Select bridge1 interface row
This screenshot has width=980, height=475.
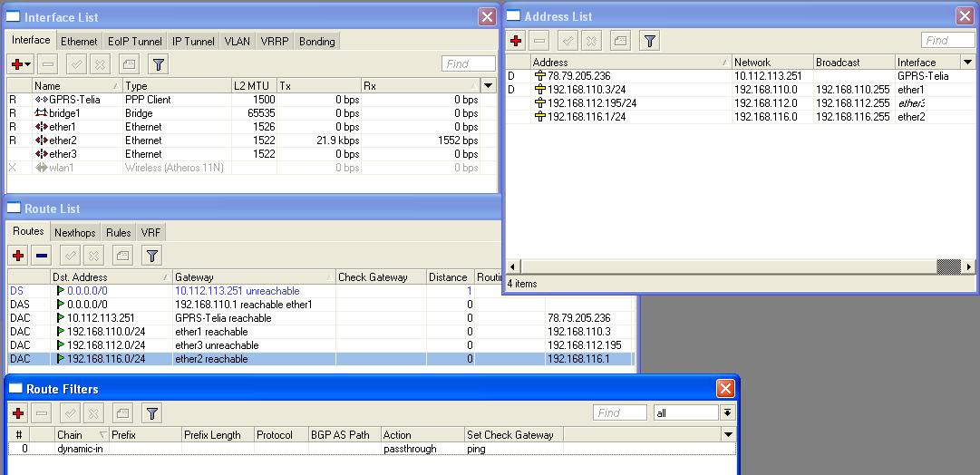coord(252,113)
